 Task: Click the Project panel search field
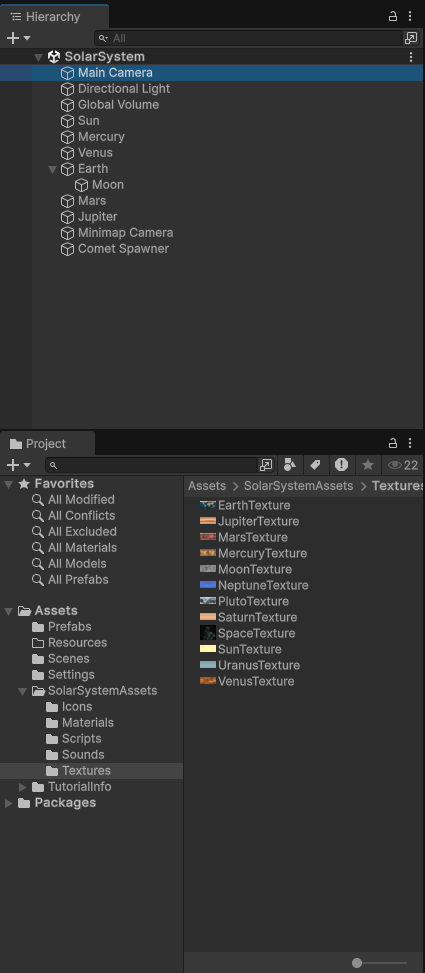[151, 465]
